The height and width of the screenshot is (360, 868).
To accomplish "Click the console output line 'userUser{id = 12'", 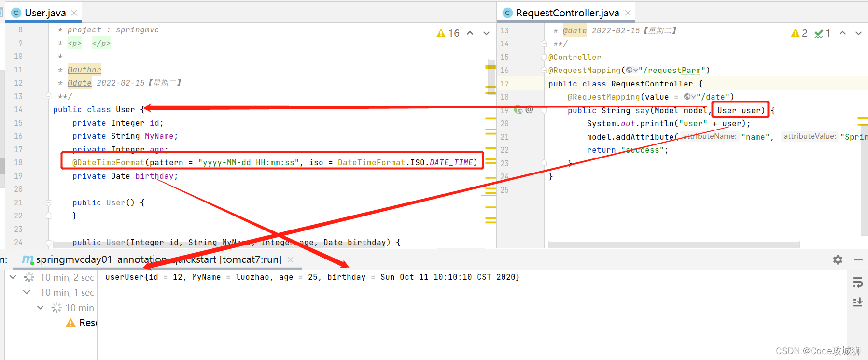I will (312, 277).
